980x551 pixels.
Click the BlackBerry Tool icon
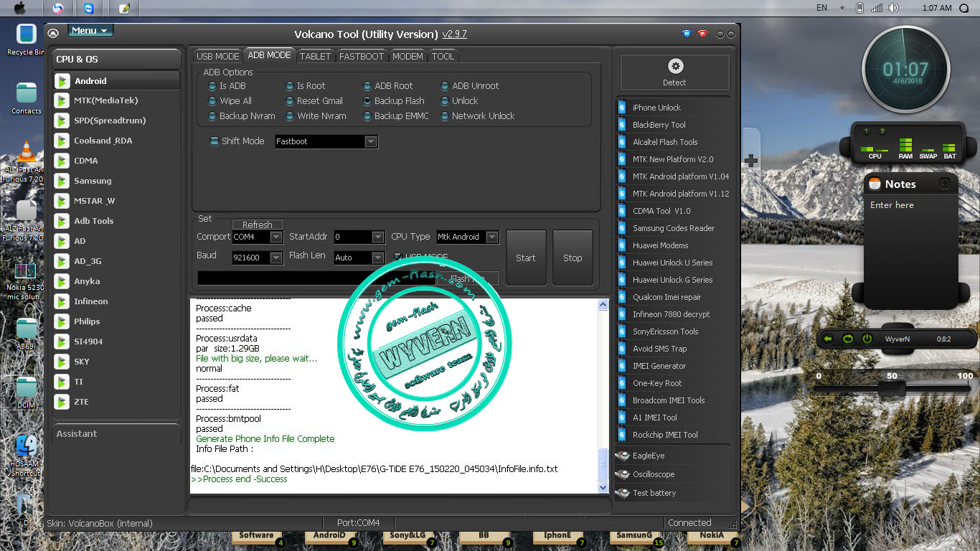coord(621,125)
